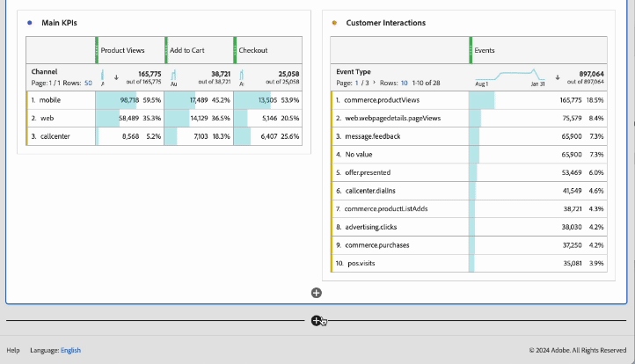Click the 75,579 events value
Viewport: 635px width, 364px height.
pyautogui.click(x=572, y=118)
